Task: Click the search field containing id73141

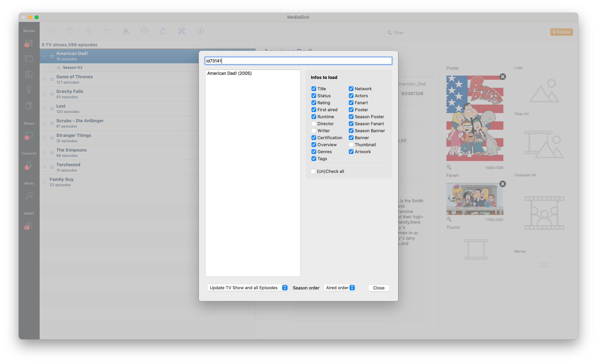Action: pyautogui.click(x=298, y=61)
